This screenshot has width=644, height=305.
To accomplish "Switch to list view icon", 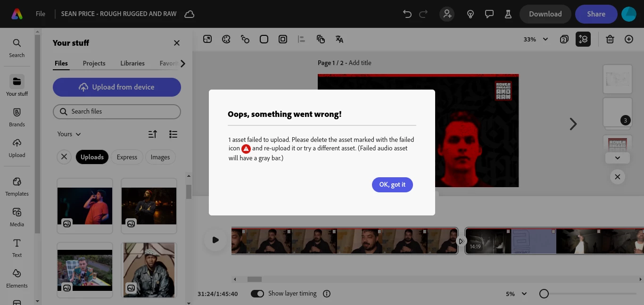I will [x=173, y=134].
